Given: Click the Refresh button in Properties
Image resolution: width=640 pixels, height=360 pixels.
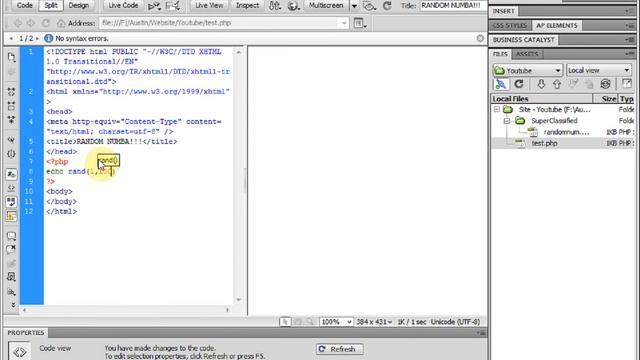Looking at the screenshot, I should pyautogui.click(x=339, y=349).
